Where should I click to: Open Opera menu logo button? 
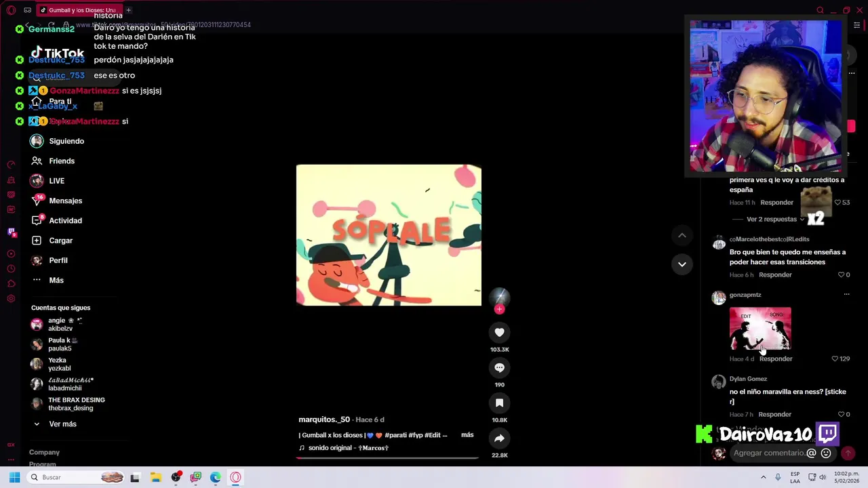(x=11, y=10)
